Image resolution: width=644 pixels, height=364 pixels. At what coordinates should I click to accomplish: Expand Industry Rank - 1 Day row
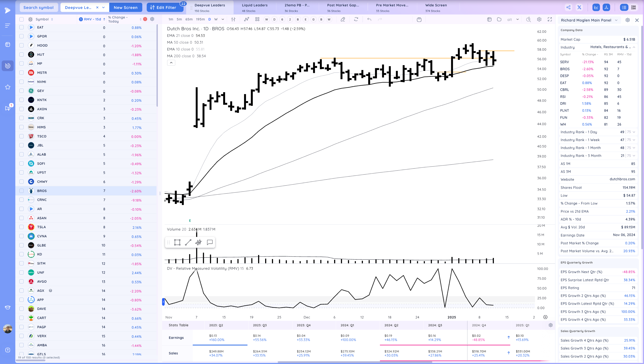(x=634, y=132)
